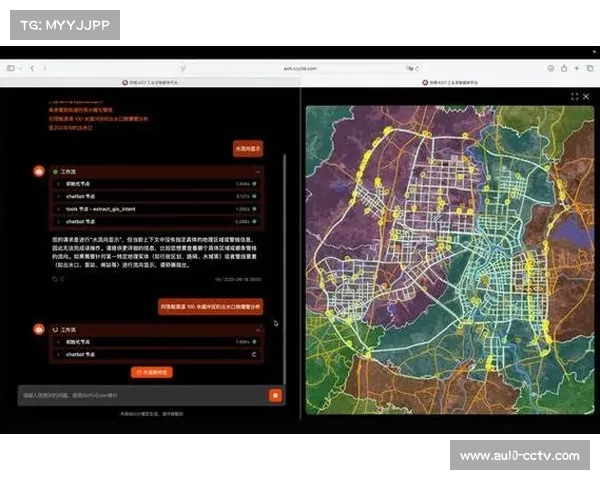The height and width of the screenshot is (480, 600).
Task: Open the downloads icon in Safari toolbar
Action: click(x=550, y=68)
